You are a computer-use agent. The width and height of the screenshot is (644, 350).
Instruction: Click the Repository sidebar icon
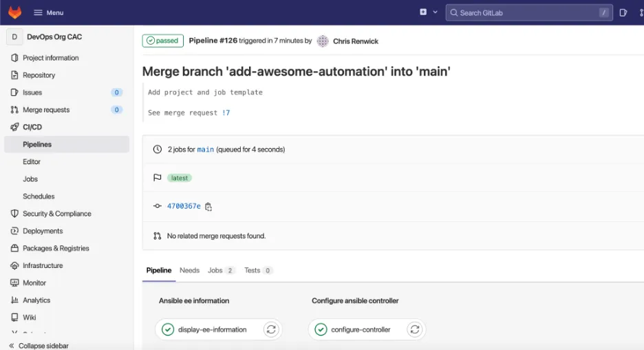click(14, 75)
